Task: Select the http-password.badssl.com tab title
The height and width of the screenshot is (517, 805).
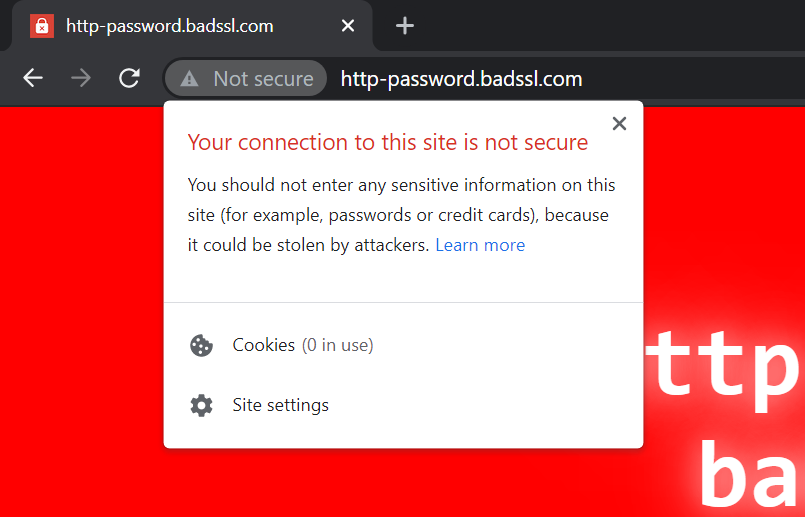Action: pos(169,26)
